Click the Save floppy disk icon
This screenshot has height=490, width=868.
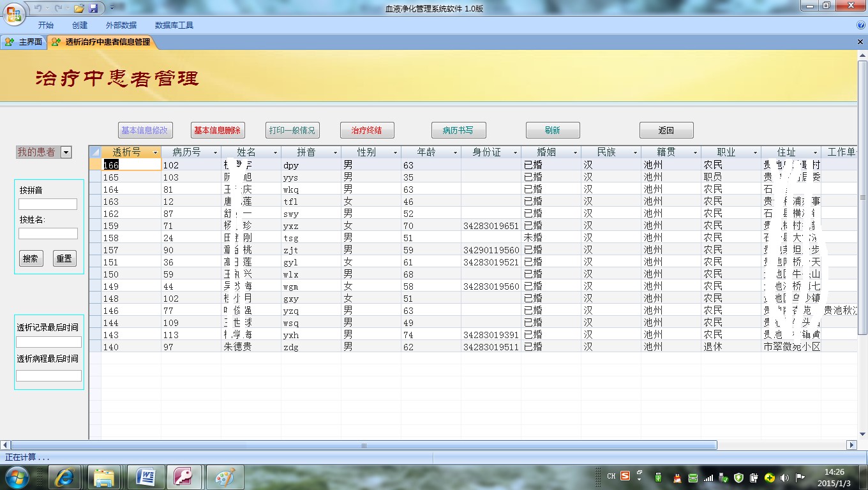(94, 8)
